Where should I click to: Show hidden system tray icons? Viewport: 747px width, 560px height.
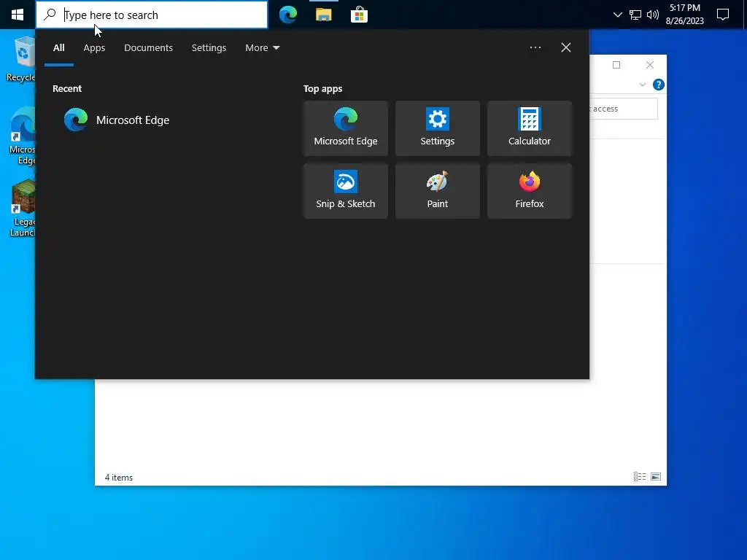(x=617, y=15)
